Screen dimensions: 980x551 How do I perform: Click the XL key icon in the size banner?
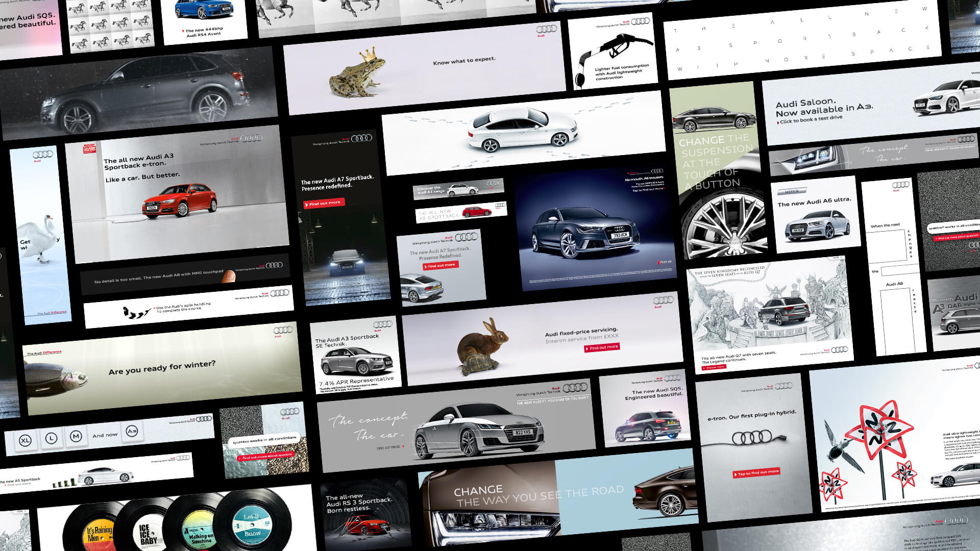[x=25, y=440]
